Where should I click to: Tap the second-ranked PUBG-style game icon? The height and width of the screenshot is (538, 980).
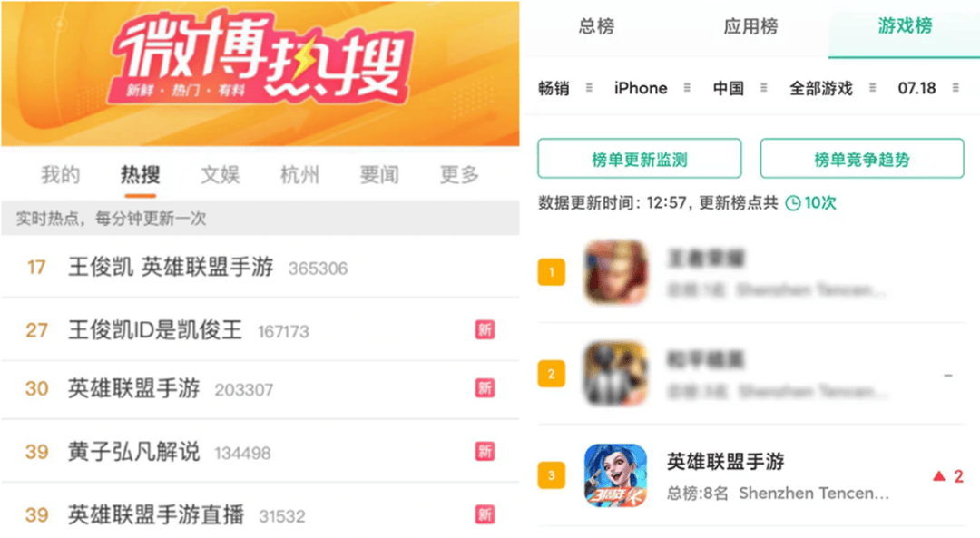coord(615,374)
